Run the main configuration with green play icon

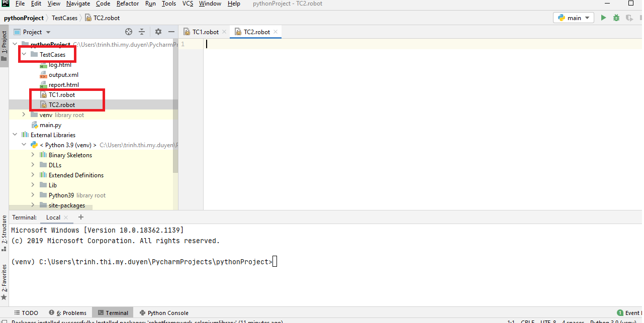(x=603, y=18)
